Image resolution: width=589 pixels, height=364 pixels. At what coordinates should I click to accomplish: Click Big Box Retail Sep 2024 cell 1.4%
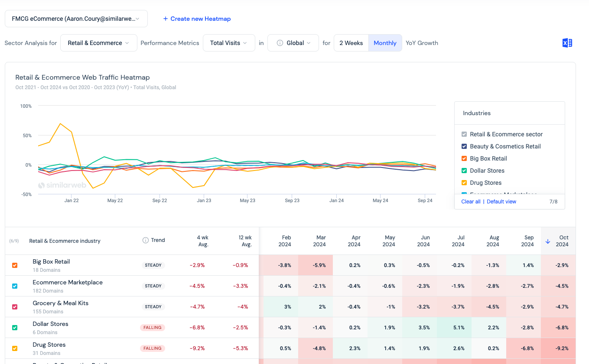(x=524, y=265)
